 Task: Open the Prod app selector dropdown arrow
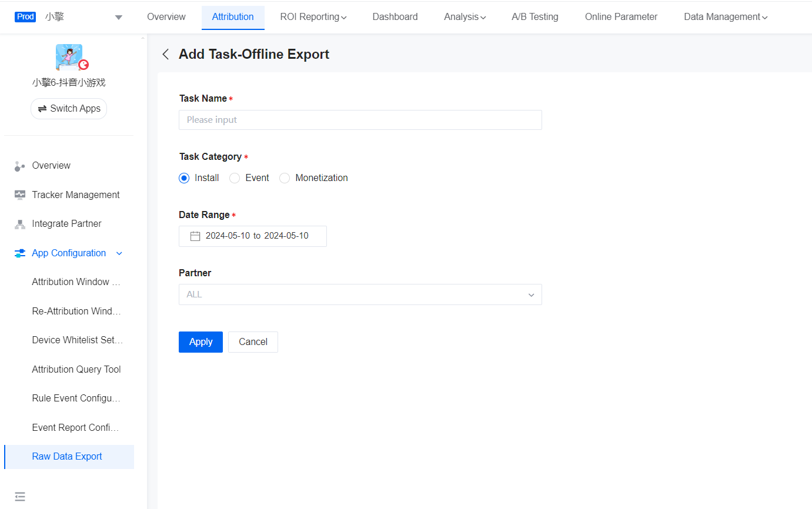pyautogui.click(x=119, y=17)
